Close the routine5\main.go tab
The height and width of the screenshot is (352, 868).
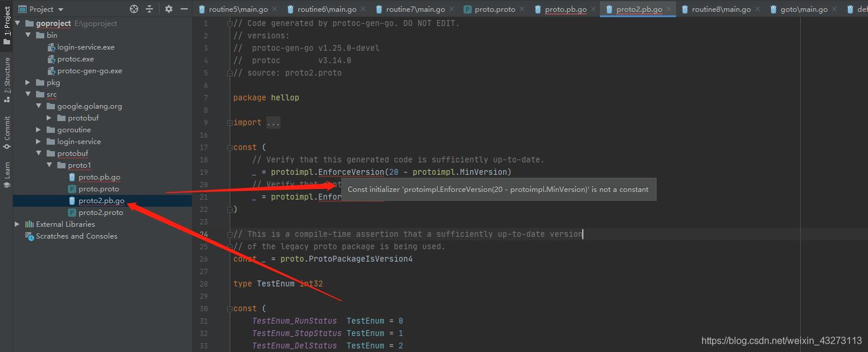click(x=274, y=9)
